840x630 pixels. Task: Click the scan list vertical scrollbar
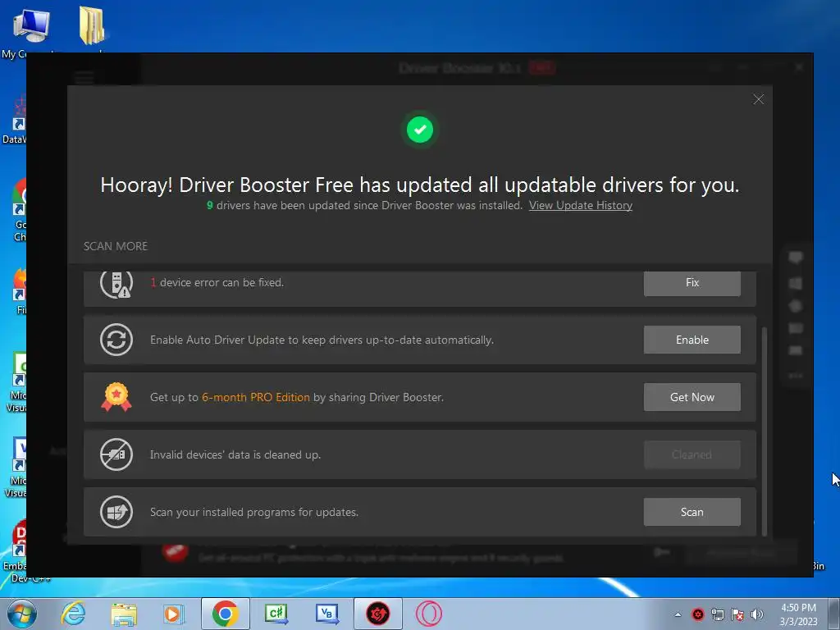click(764, 431)
